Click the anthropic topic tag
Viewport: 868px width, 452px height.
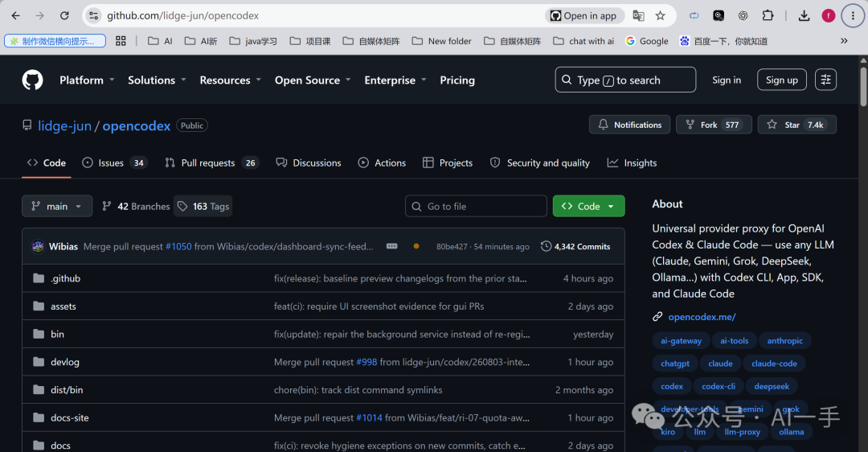click(x=785, y=341)
